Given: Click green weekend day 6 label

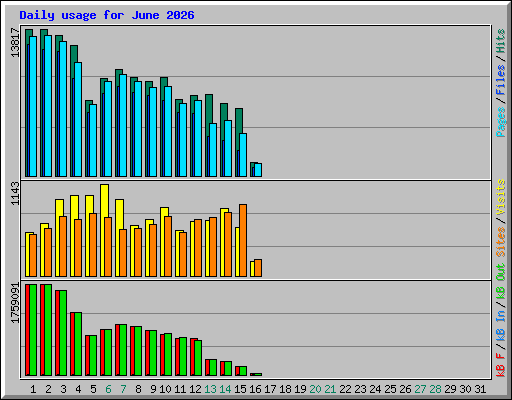Looking at the screenshot, I should pyautogui.click(x=108, y=389).
